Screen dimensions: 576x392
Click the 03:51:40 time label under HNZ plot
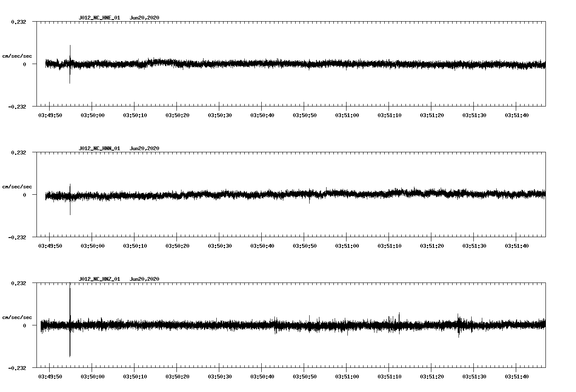point(516,376)
